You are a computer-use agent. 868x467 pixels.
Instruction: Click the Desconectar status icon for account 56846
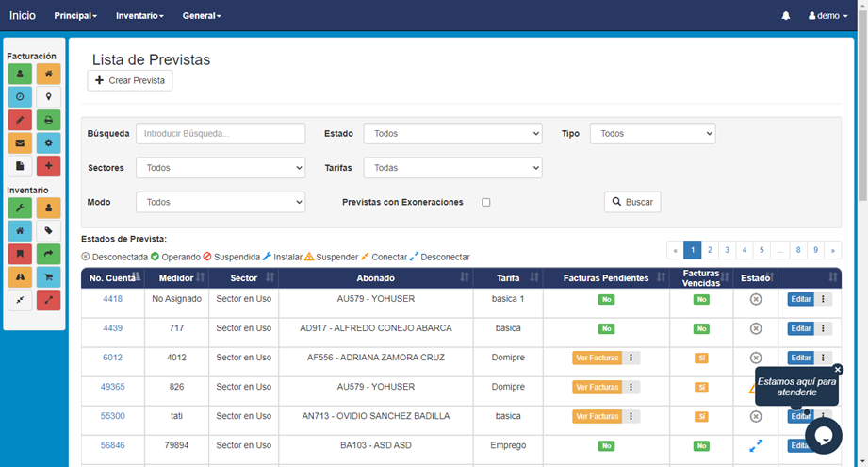(756, 445)
